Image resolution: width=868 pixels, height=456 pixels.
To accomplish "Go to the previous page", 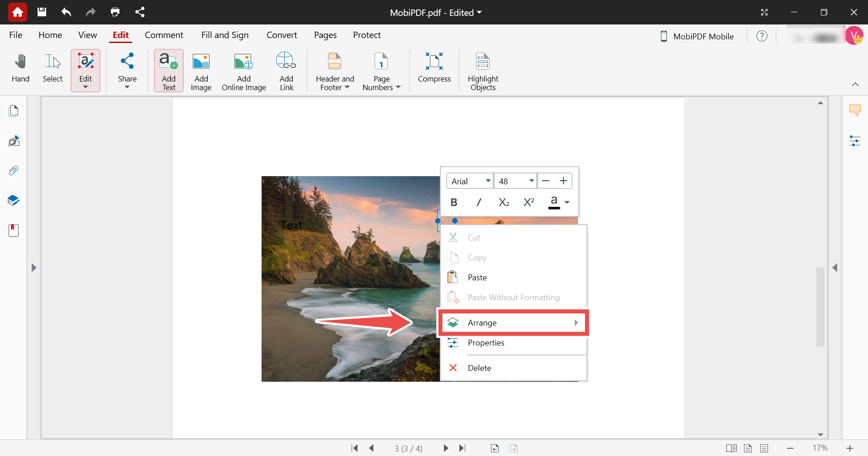I will [x=372, y=448].
